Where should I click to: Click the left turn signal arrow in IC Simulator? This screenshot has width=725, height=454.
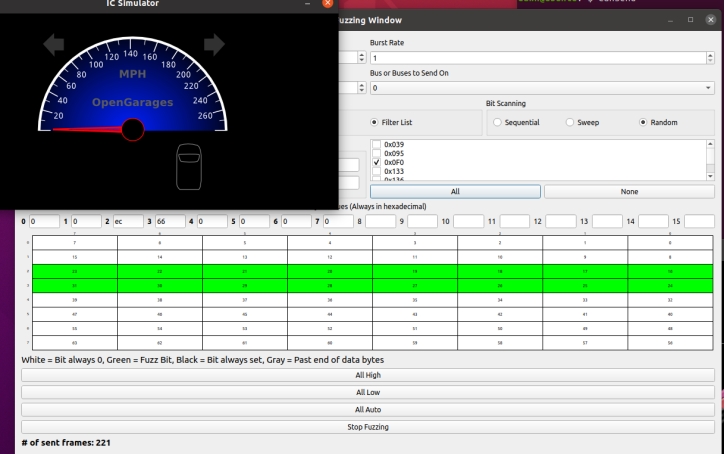(54, 45)
